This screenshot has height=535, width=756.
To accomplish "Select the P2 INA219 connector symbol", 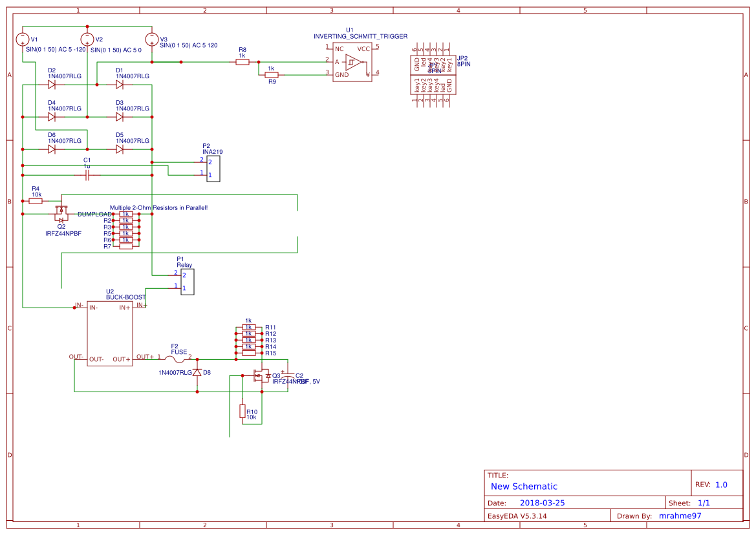I will [213, 169].
